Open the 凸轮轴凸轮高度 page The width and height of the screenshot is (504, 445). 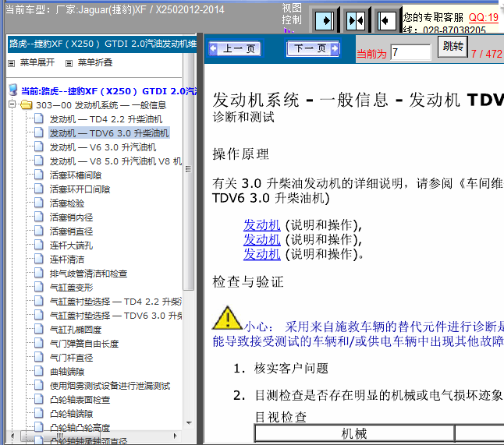(x=80, y=428)
